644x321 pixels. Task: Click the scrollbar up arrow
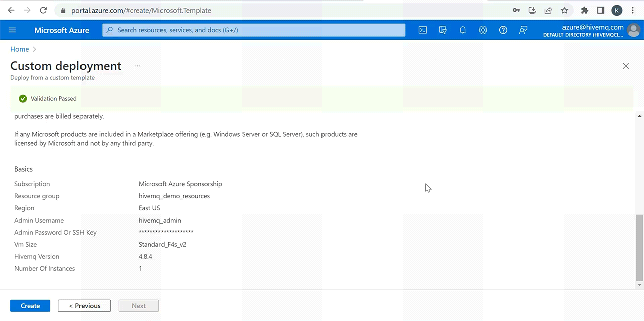tap(639, 116)
